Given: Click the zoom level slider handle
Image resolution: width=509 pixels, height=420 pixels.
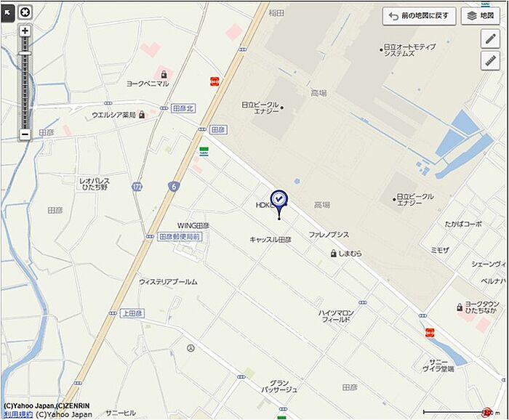Looking at the screenshot, I should coord(25,53).
